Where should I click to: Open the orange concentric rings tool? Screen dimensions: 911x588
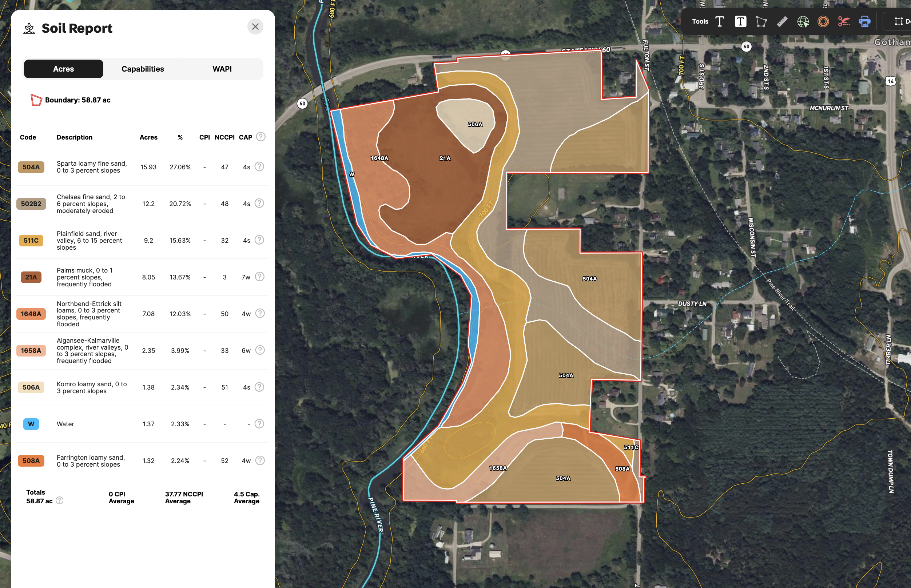pyautogui.click(x=823, y=21)
